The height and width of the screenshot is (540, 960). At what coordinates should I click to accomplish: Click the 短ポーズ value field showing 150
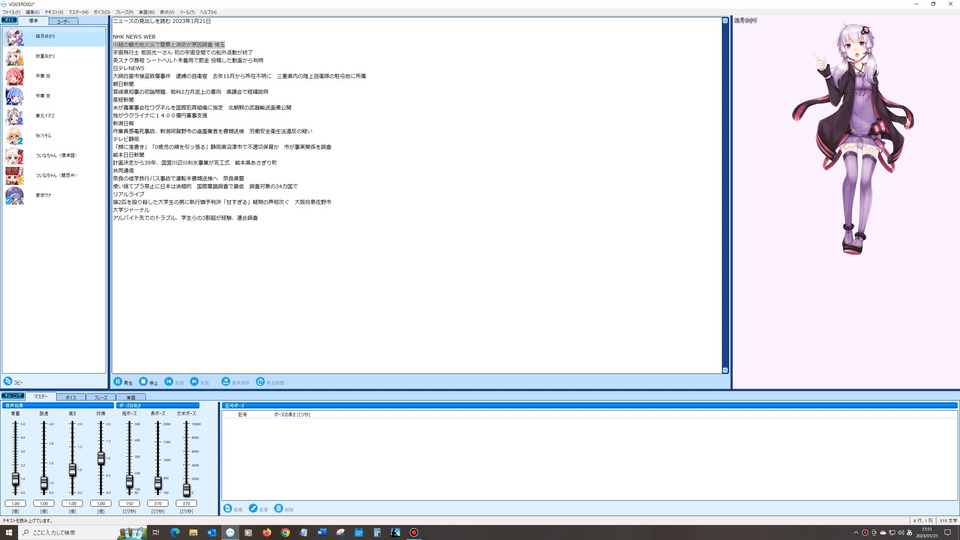tap(129, 503)
